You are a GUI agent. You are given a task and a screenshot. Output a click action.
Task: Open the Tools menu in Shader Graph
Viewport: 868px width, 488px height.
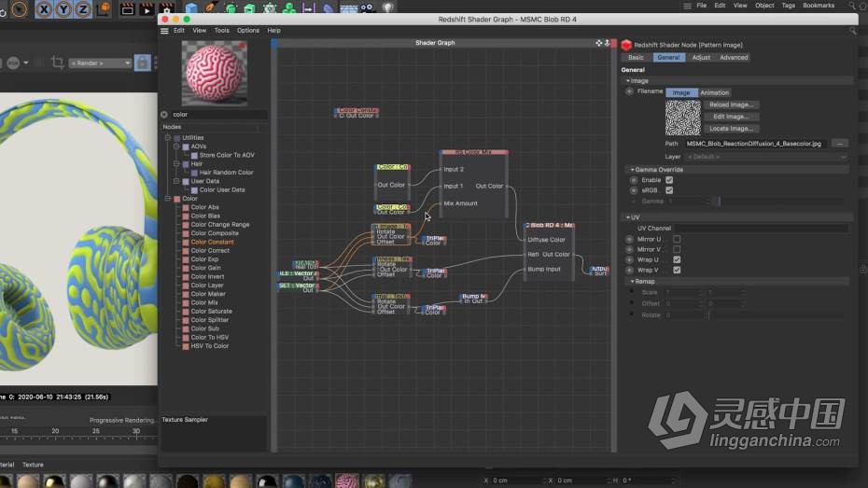(221, 31)
